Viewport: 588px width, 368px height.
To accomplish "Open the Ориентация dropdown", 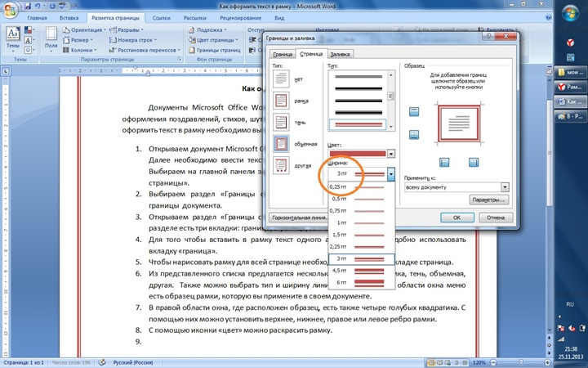I will coord(84,29).
